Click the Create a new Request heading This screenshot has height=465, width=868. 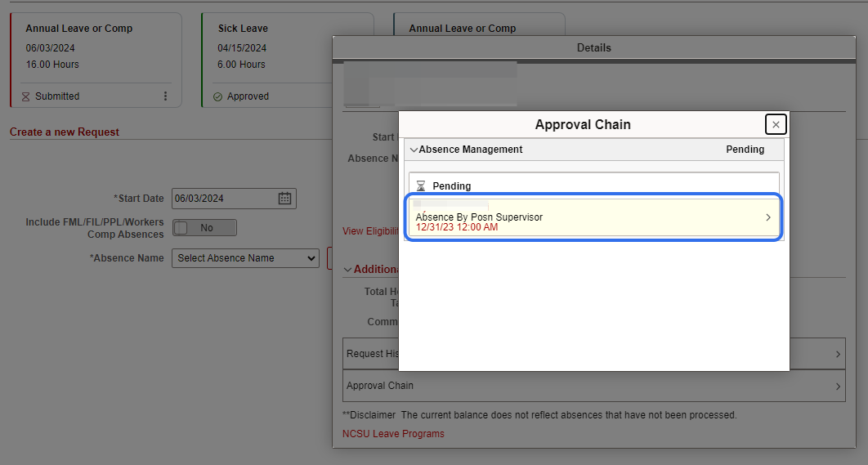click(65, 132)
